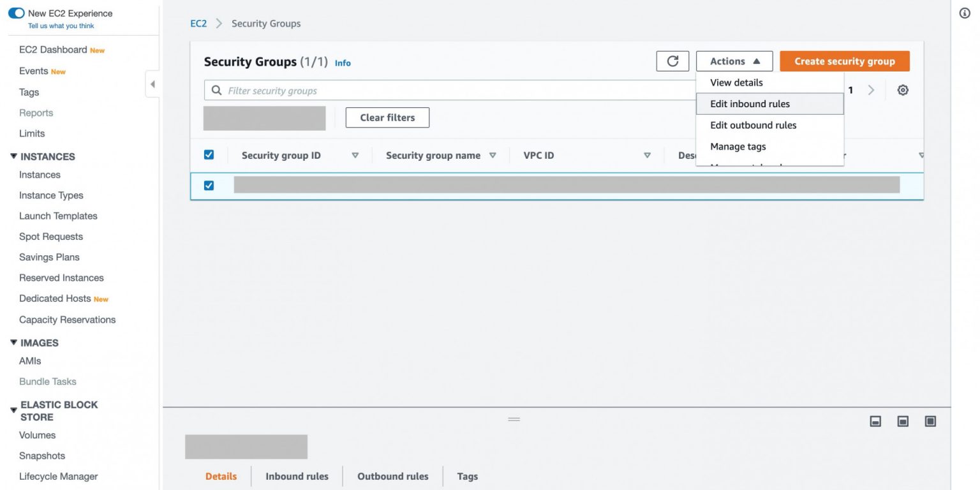Screen dimensions: 980x490
Task: Open the Info link
Action: pos(343,63)
